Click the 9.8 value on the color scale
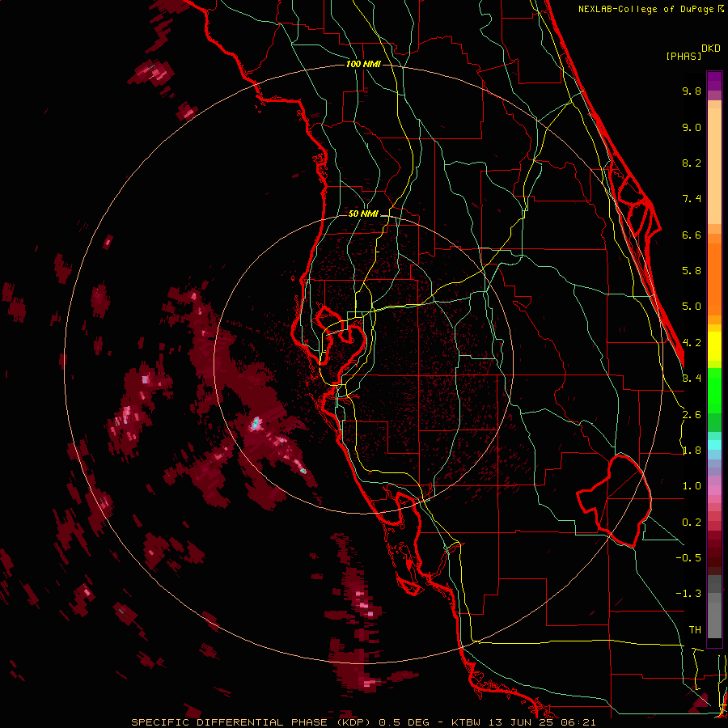The width and height of the screenshot is (728, 728). (692, 91)
